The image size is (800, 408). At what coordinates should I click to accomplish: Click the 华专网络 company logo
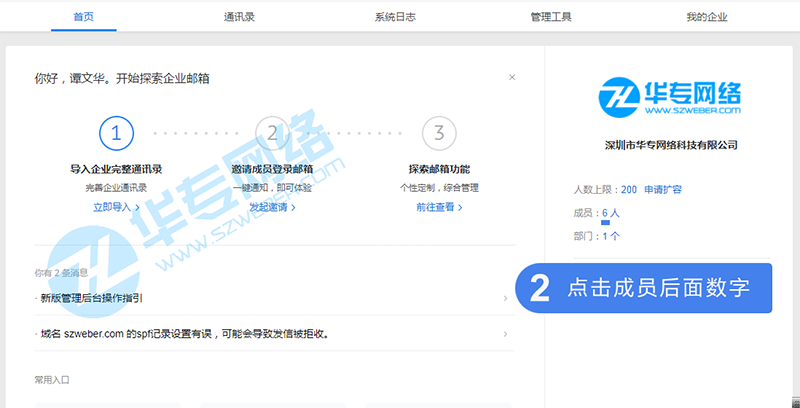click(670, 98)
